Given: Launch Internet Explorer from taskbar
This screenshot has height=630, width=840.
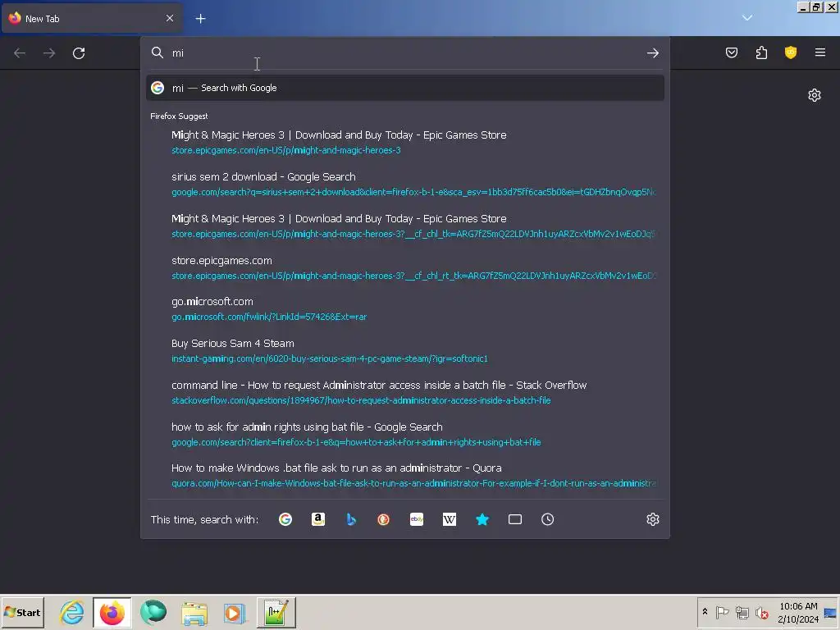Looking at the screenshot, I should tap(72, 612).
